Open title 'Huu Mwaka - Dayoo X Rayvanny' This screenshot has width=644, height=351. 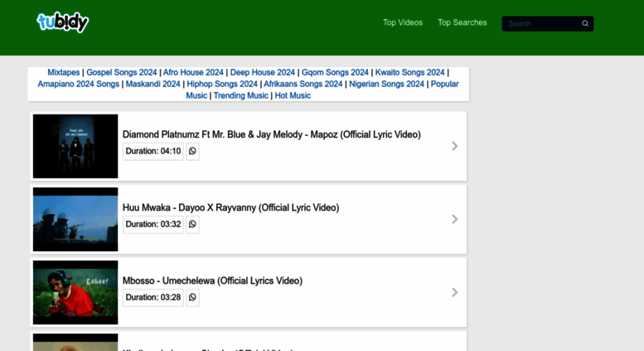pyautogui.click(x=230, y=207)
